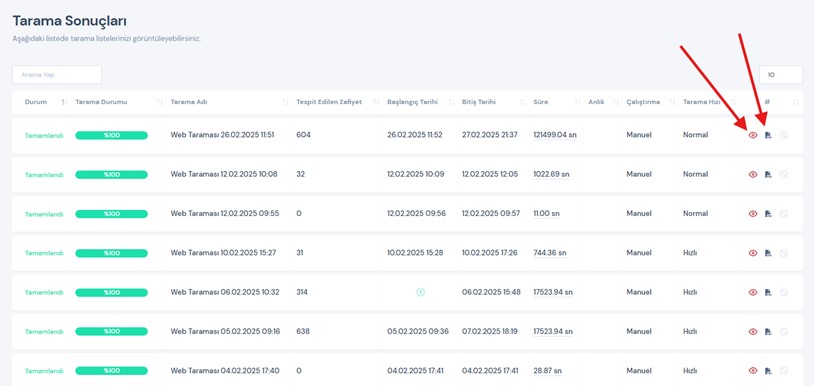The height and width of the screenshot is (386, 814).
Task: View Web Taraması 12.02.2025 10:08 with its eye icon
Action: click(753, 174)
